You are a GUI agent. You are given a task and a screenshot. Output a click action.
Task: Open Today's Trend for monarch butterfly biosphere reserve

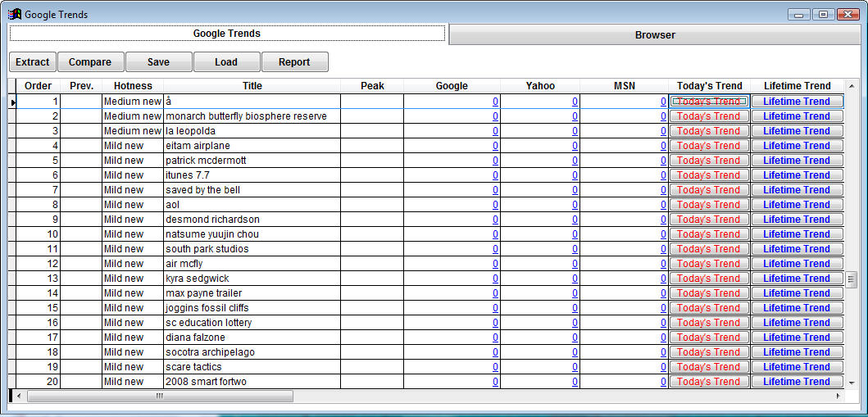click(709, 116)
